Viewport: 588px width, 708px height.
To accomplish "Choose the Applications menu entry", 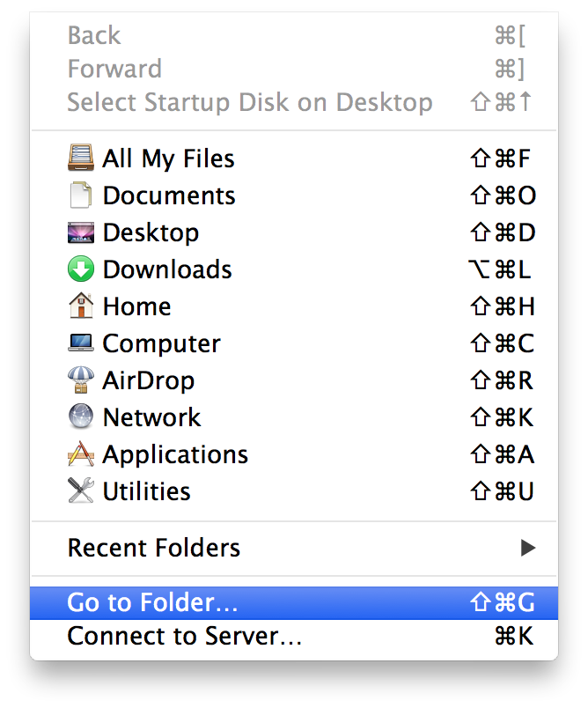I will point(175,454).
